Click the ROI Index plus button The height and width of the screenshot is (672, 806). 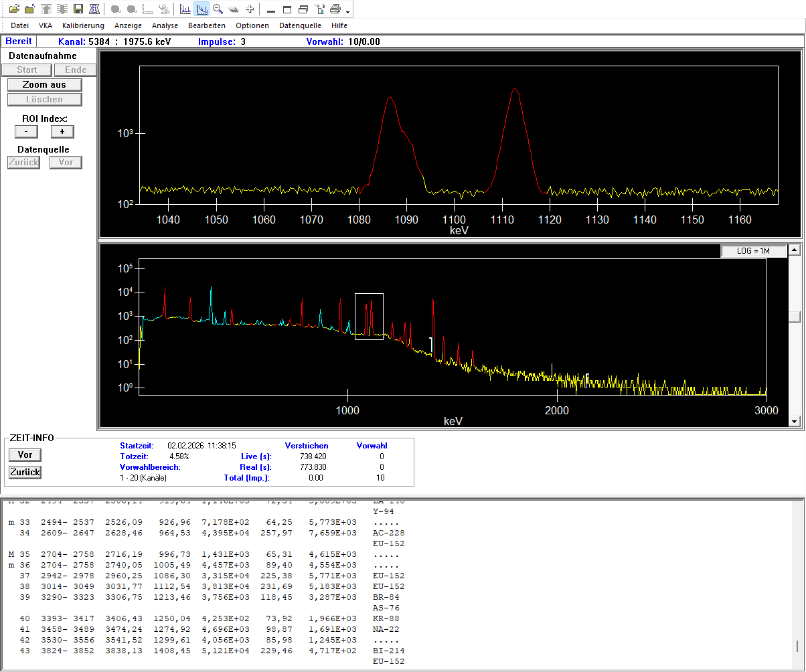(x=62, y=132)
